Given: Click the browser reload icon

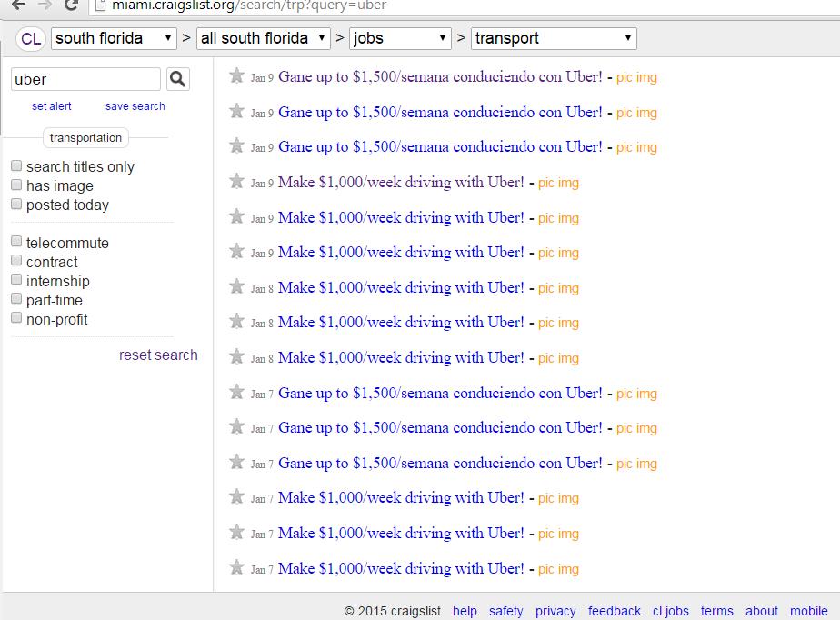Looking at the screenshot, I should (x=71, y=5).
